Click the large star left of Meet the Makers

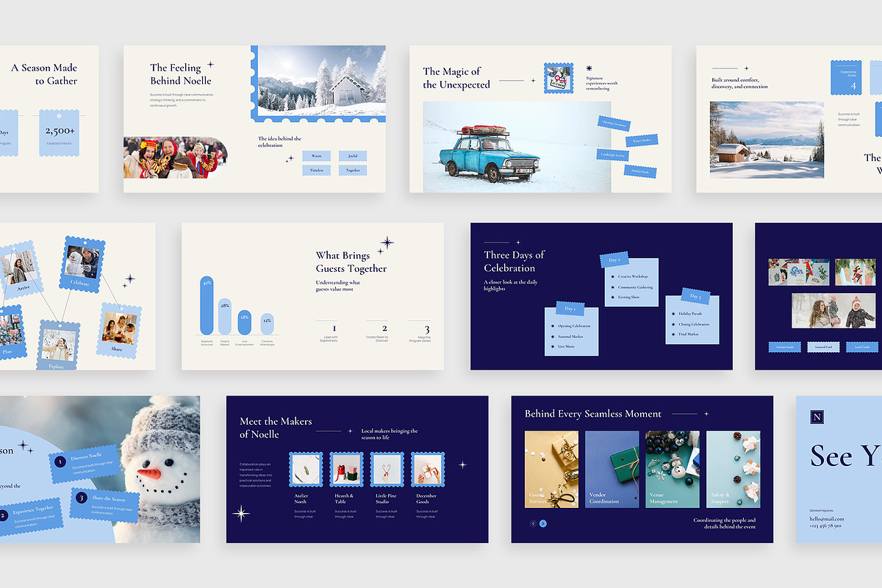pyautogui.click(x=241, y=513)
